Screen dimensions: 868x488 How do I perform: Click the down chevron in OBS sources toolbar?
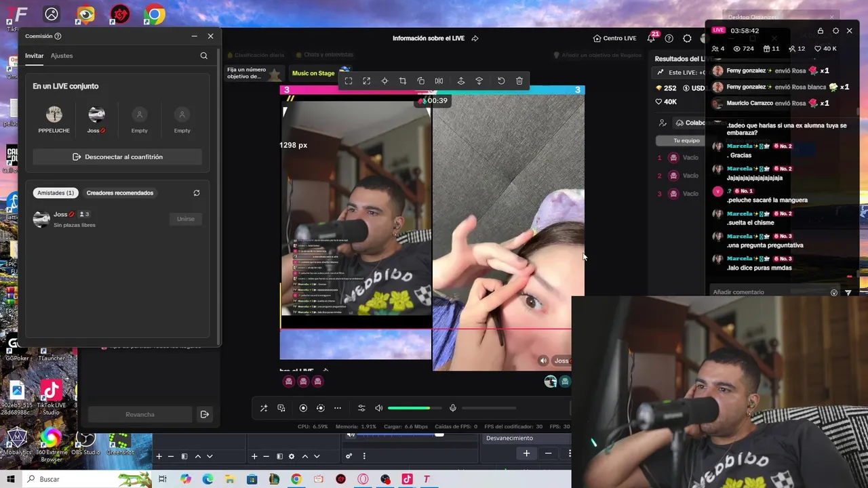[x=317, y=457]
